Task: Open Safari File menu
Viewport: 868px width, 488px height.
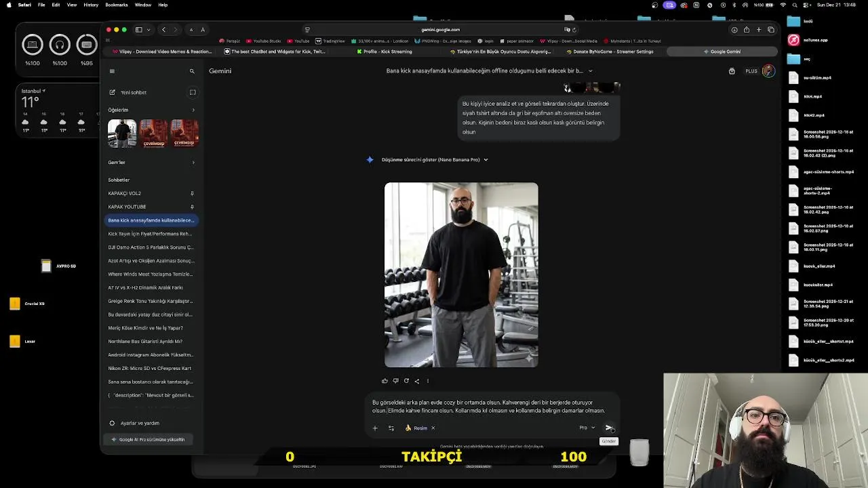Action: coord(41,5)
